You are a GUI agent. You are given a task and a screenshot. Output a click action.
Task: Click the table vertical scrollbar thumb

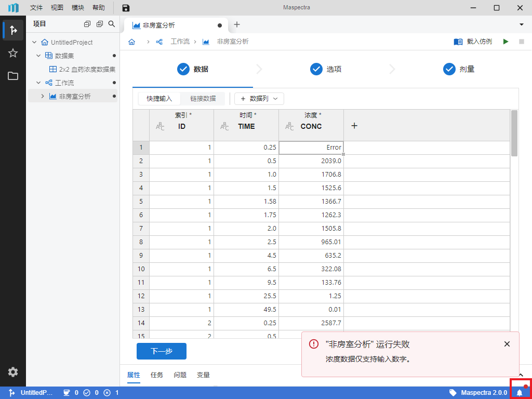(514, 133)
